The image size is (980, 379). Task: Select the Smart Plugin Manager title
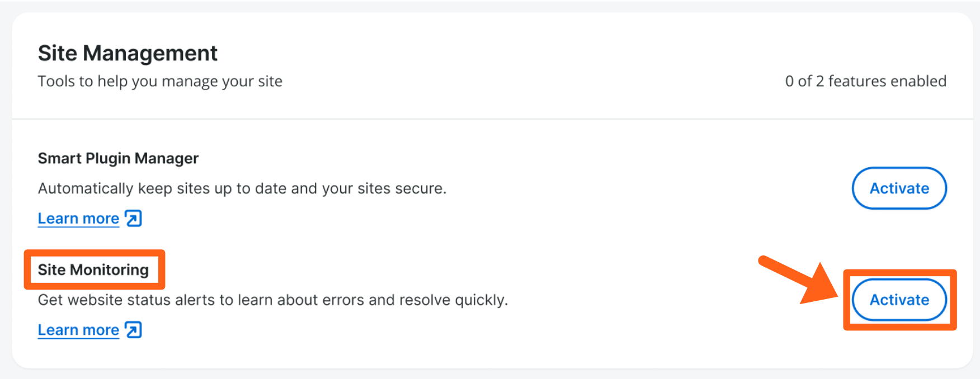click(x=118, y=159)
